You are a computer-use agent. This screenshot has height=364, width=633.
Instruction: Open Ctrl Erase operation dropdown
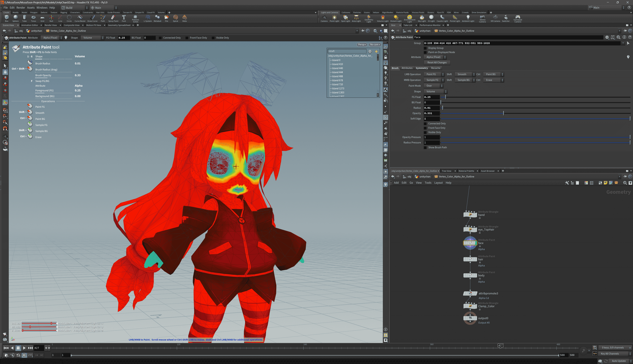[x=493, y=80]
